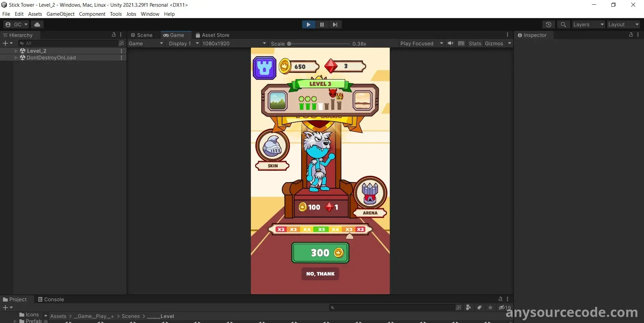
Task: Click the Play button in the toolbar
Action: coord(308,24)
